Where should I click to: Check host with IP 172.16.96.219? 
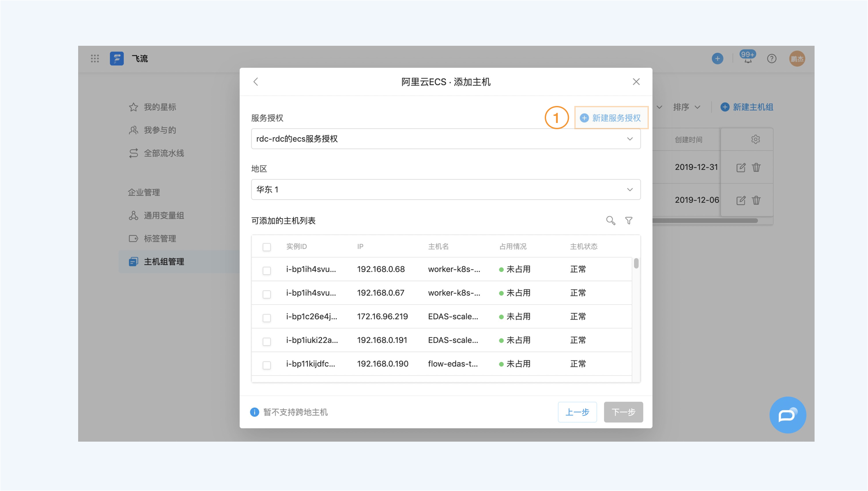[x=267, y=318]
